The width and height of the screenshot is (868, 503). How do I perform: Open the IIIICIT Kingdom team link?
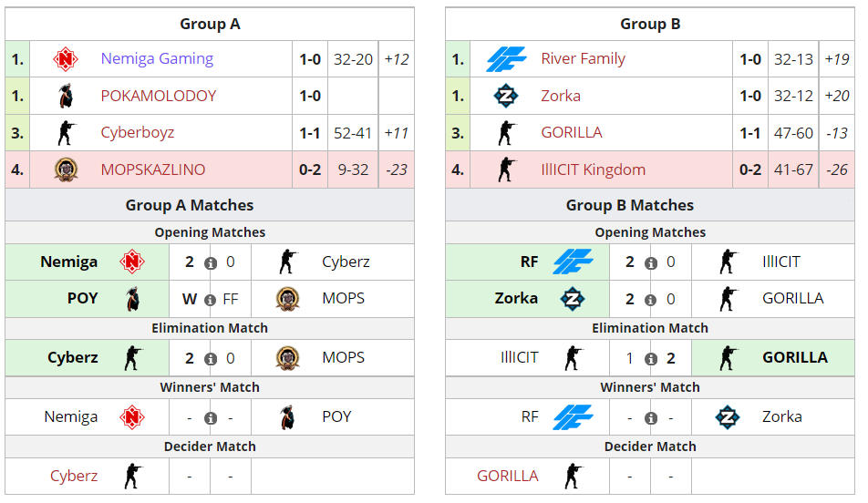[593, 169]
